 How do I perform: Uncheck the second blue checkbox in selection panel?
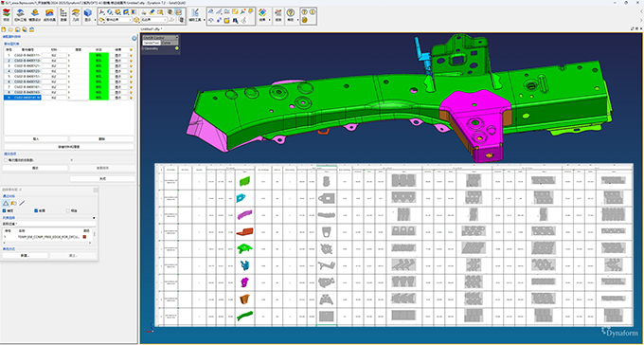point(36,210)
